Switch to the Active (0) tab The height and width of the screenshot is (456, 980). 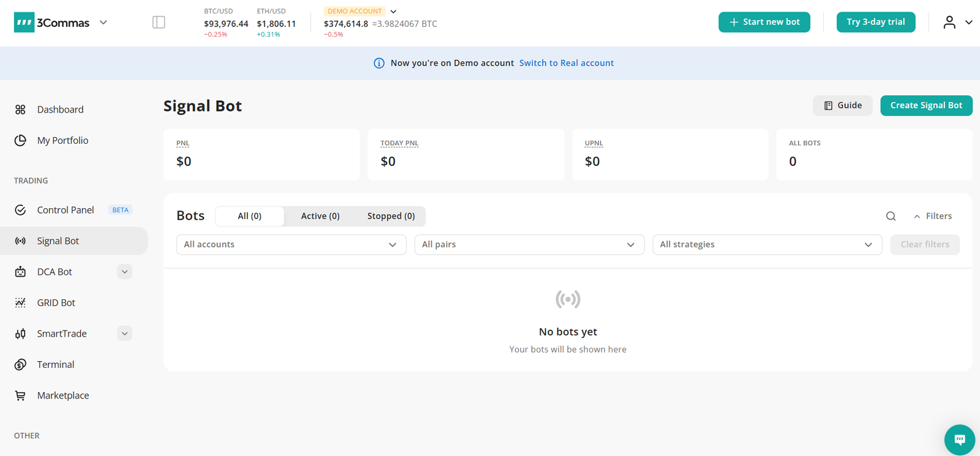pos(320,216)
